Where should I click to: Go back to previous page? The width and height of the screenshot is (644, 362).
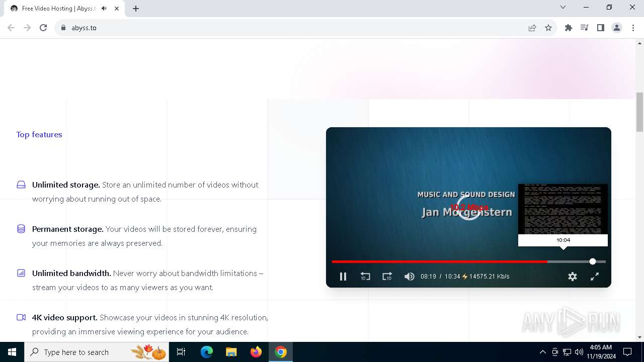click(11, 28)
